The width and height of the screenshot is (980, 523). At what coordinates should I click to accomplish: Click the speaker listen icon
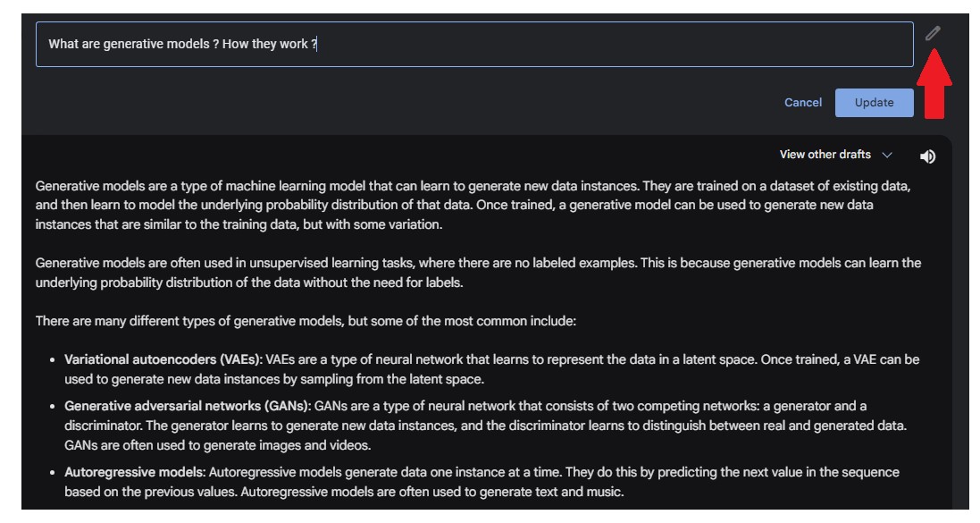927,156
